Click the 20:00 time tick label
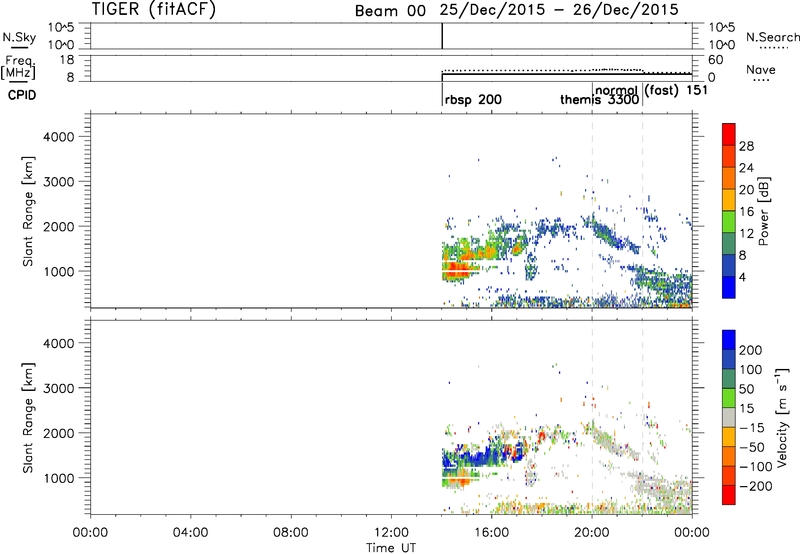The height and width of the screenshot is (554, 800). (x=591, y=533)
